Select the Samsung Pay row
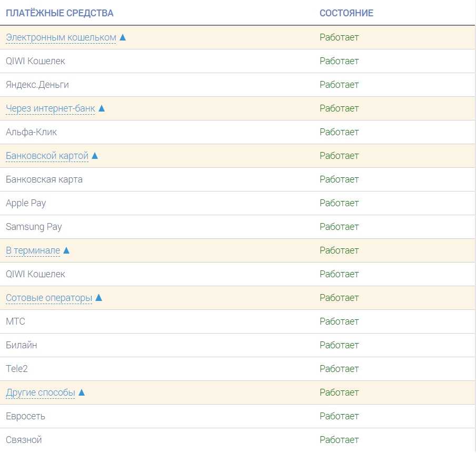The width and height of the screenshot is (476, 453). (x=34, y=227)
